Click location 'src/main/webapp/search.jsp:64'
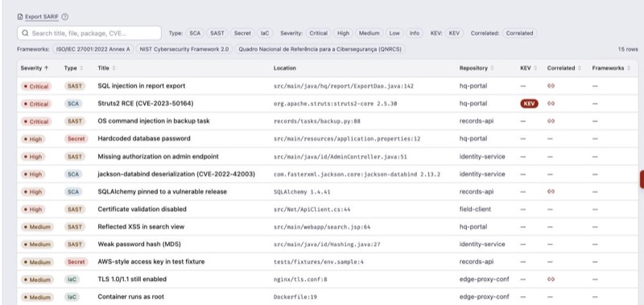Screen dimensions: 644x305 tap(322, 227)
